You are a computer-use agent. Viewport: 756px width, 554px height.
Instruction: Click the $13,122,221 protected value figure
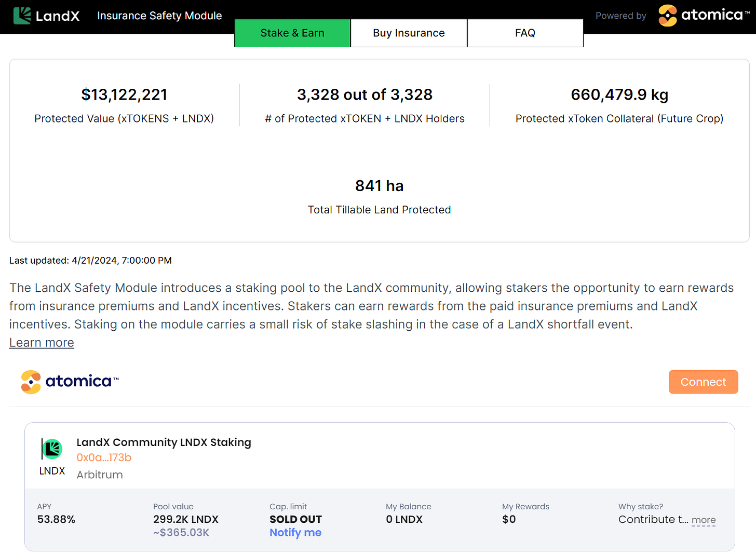point(124,94)
